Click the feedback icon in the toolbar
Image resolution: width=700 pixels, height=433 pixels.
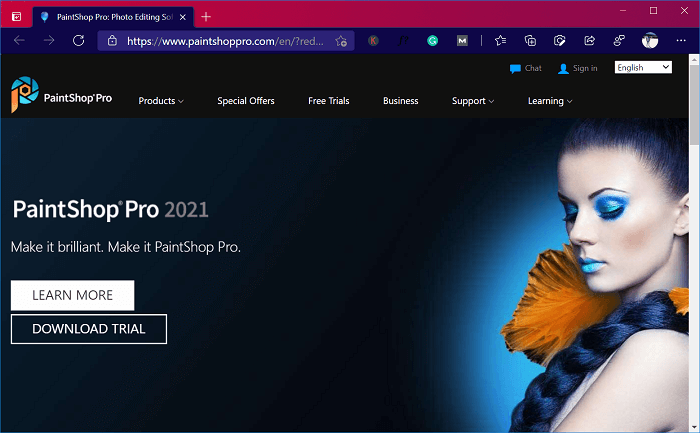coord(619,41)
